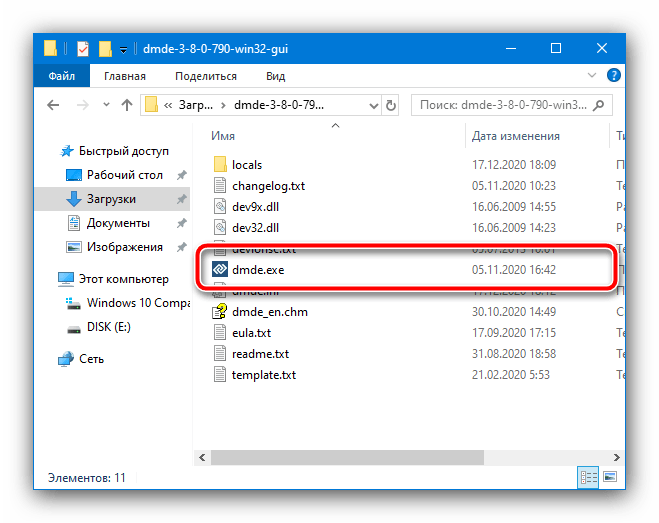Select the dev9x.dll file icon
Screen dimensions: 659x523
220,206
